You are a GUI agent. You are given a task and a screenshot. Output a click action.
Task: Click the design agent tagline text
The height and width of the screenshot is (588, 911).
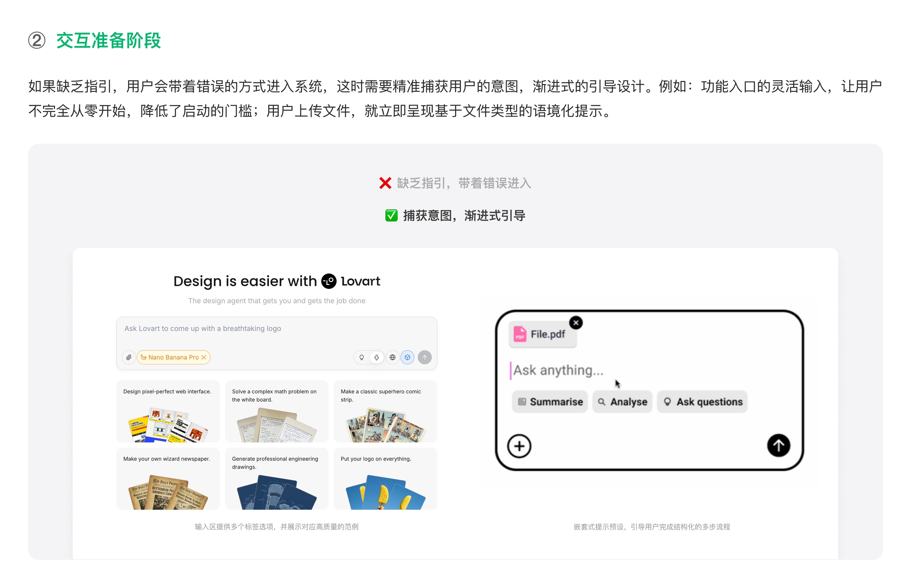[277, 300]
